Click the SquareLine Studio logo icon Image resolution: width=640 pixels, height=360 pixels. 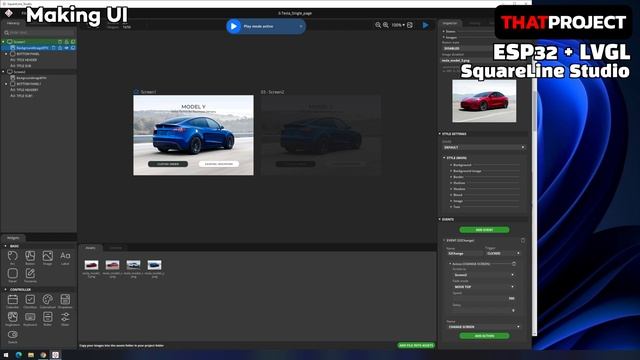(9, 13)
